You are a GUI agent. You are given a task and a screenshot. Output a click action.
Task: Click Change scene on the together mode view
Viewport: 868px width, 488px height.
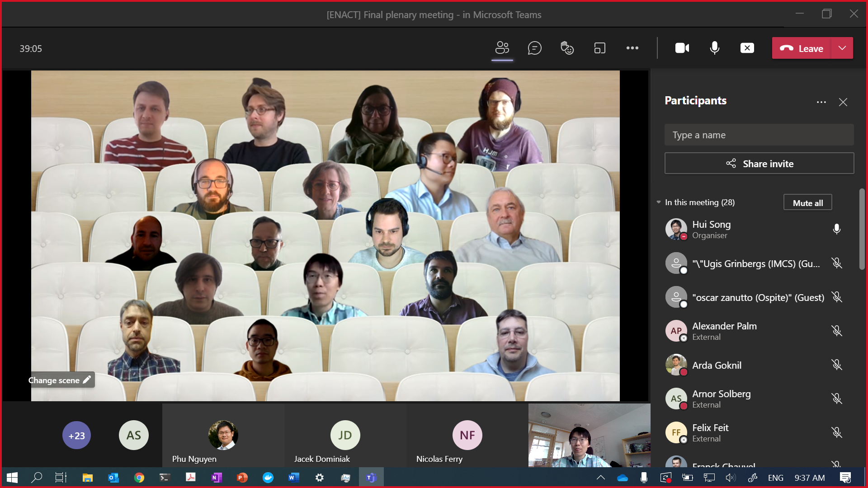point(60,380)
